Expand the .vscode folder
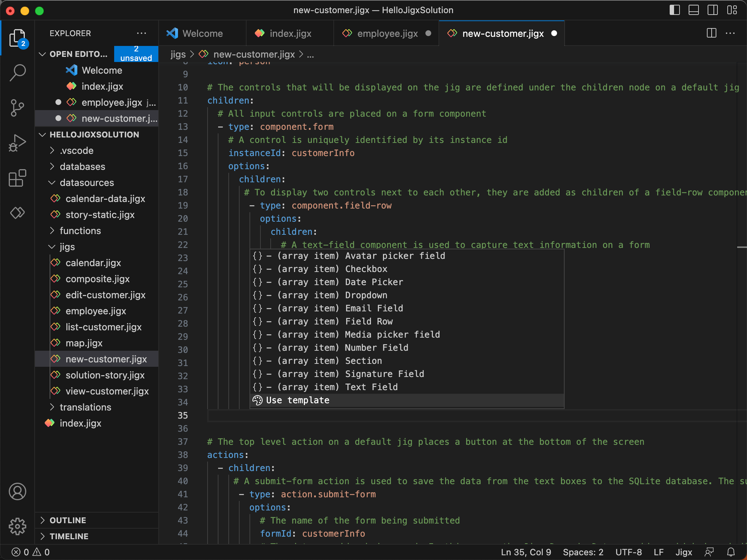This screenshot has width=747, height=560. coord(97,151)
